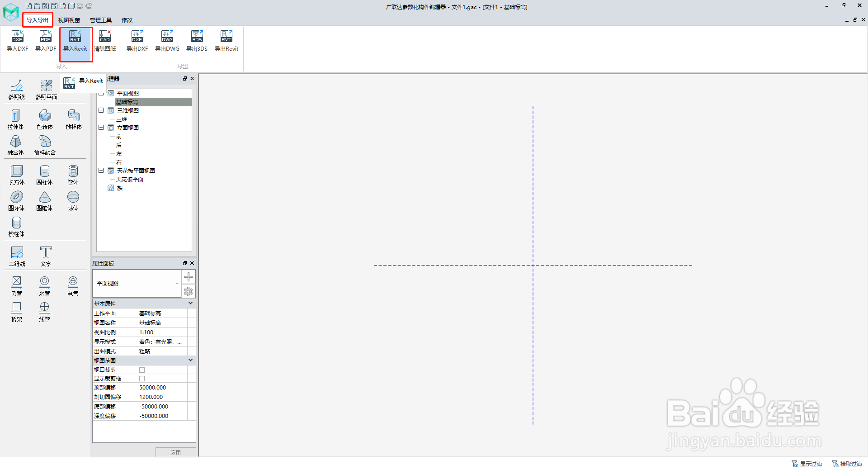Toggle the 视口裁剪 checkbox

[142, 370]
